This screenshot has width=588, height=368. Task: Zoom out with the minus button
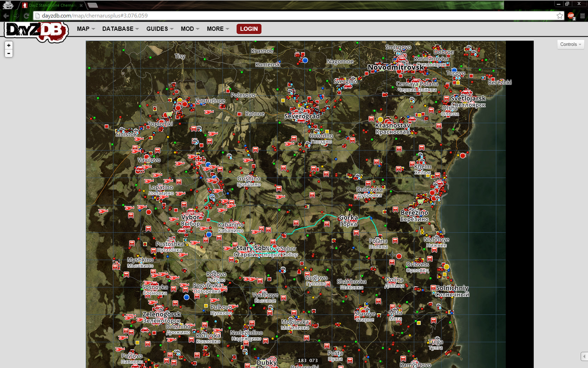9,53
